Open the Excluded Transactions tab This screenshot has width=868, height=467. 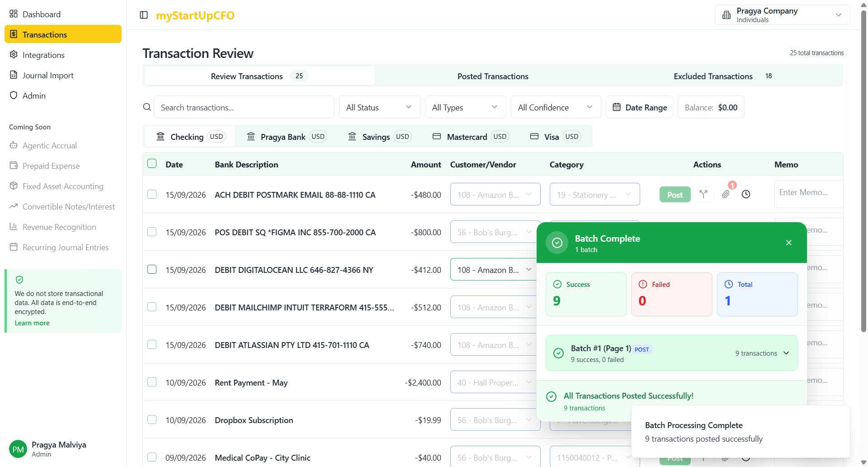[x=713, y=76]
